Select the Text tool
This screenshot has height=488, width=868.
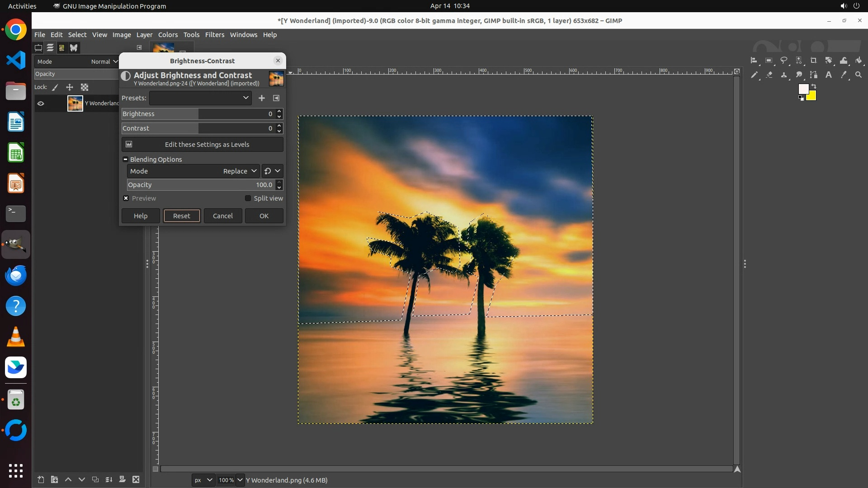tap(829, 75)
